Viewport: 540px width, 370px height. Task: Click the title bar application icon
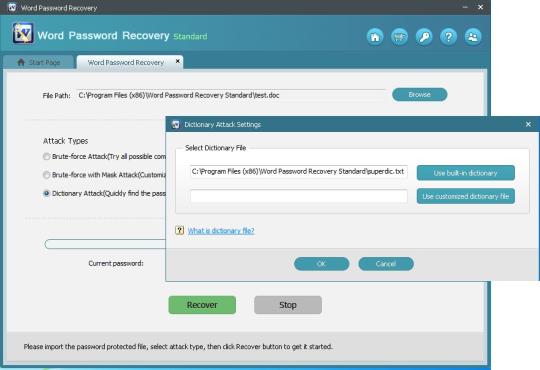[12, 7]
